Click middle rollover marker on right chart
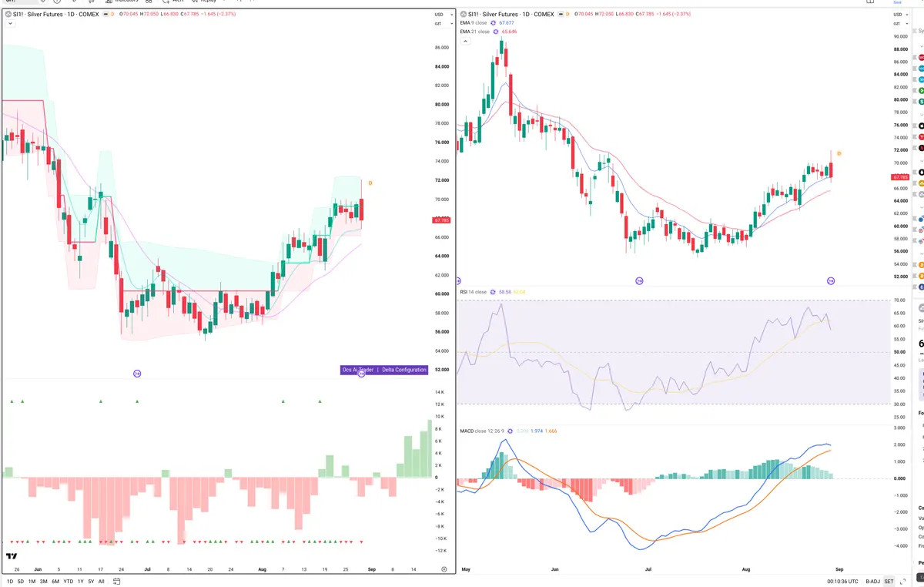 point(638,280)
